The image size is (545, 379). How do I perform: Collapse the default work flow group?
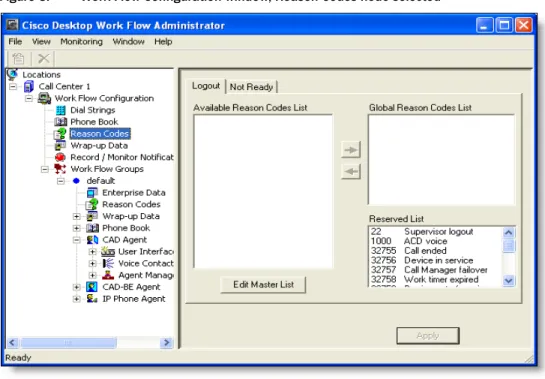pos(61,181)
